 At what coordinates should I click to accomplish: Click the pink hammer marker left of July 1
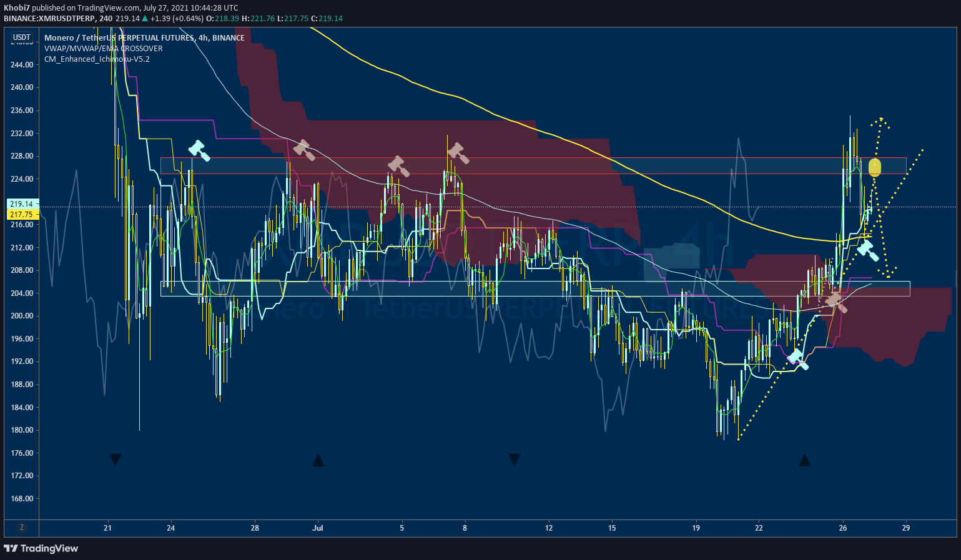click(x=303, y=150)
